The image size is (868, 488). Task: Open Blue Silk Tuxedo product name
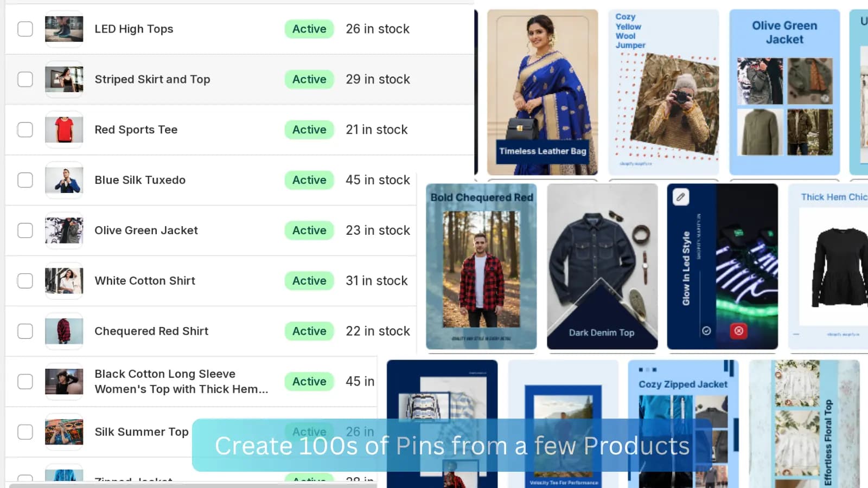click(140, 180)
